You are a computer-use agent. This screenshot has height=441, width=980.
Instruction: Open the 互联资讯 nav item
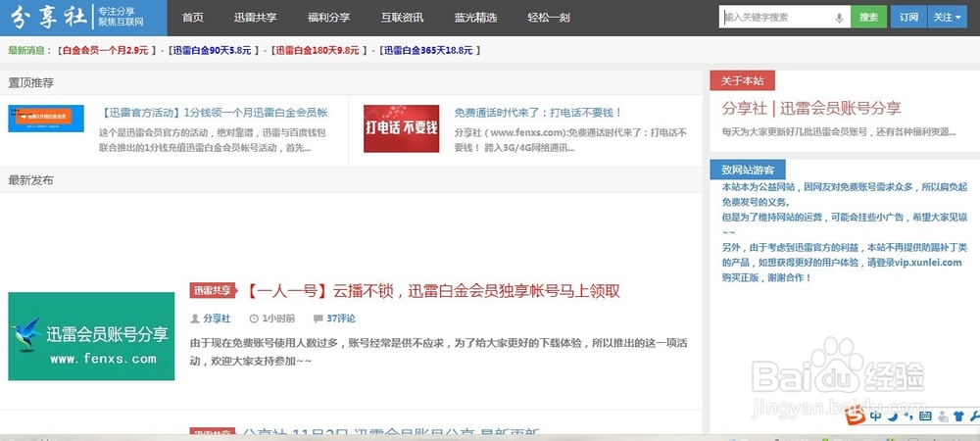[402, 18]
